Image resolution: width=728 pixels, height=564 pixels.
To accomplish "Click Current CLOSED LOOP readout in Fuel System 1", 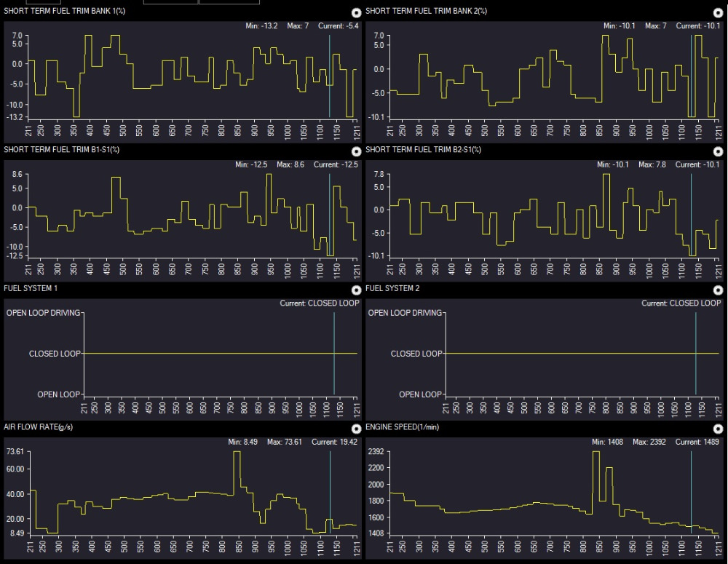I will click(x=320, y=303).
